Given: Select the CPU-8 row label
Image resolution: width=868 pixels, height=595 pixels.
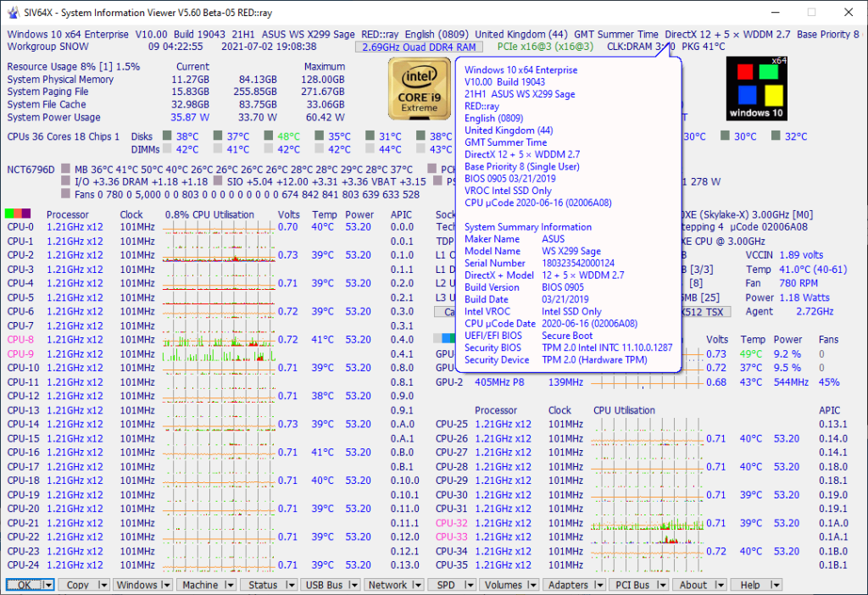Looking at the screenshot, I should (20, 339).
